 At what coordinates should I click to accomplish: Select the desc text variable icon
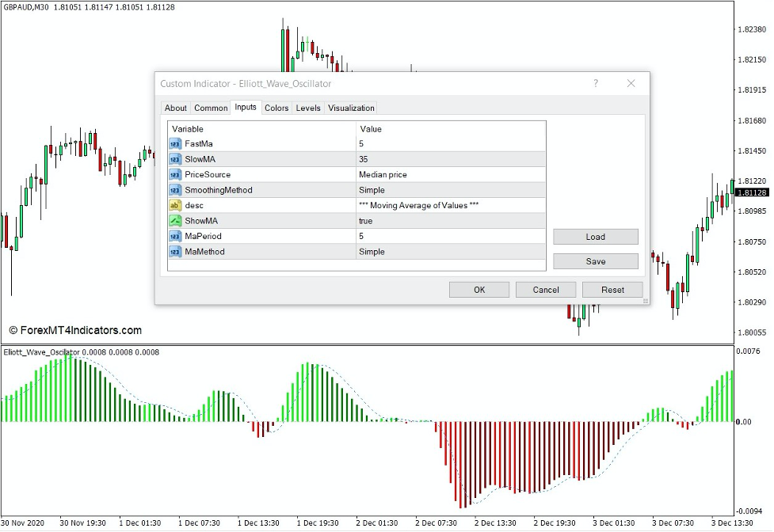tap(173, 205)
